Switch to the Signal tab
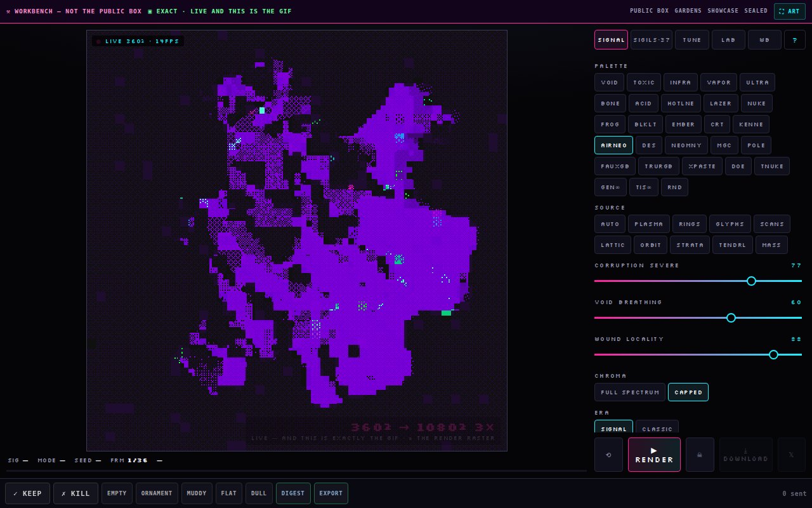The width and height of the screenshot is (812, 508). tap(611, 39)
